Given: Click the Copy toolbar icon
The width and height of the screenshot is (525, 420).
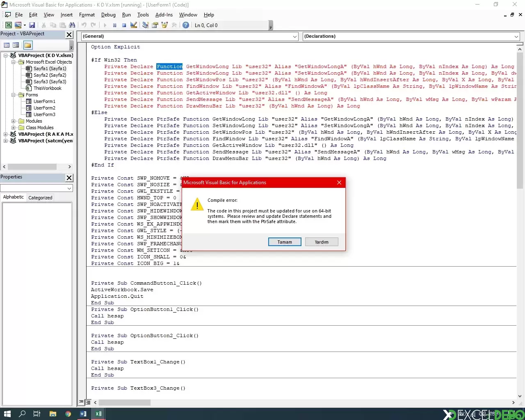Looking at the screenshot, I should pos(53,25).
